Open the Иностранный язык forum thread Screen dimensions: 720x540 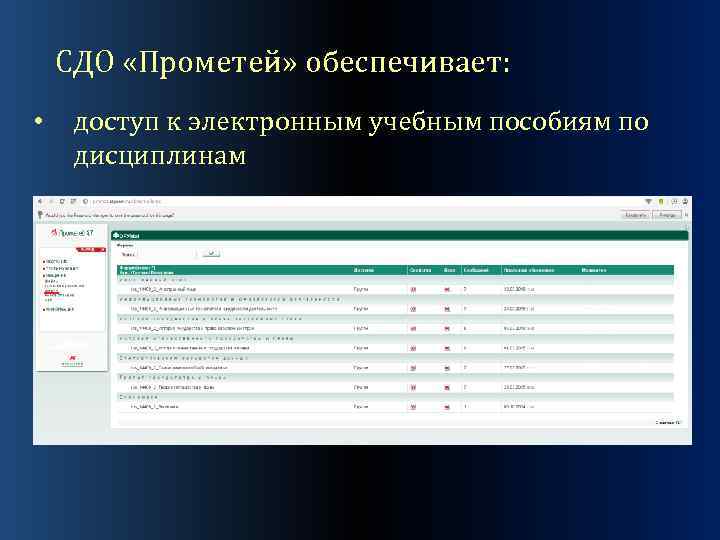pos(163,290)
